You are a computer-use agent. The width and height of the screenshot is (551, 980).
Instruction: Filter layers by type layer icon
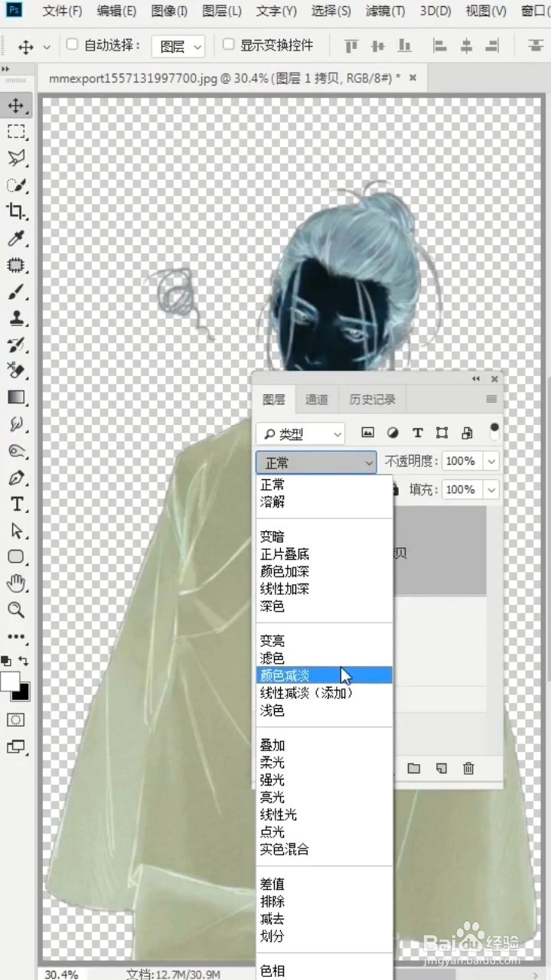point(417,433)
